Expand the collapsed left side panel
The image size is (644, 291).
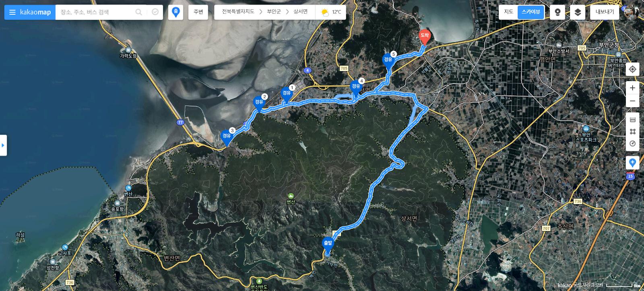click(3, 145)
